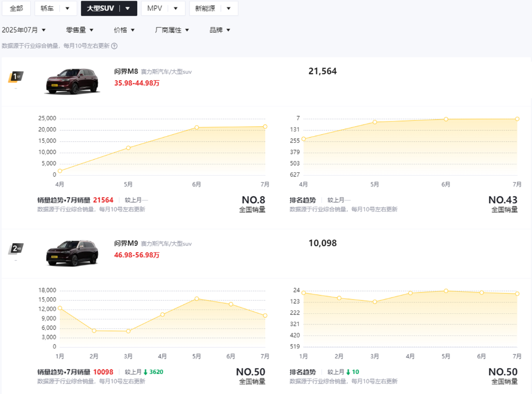Screen dimensions: 532x394
Task: Click the red 21564 July sales value
Action: [x=103, y=200]
